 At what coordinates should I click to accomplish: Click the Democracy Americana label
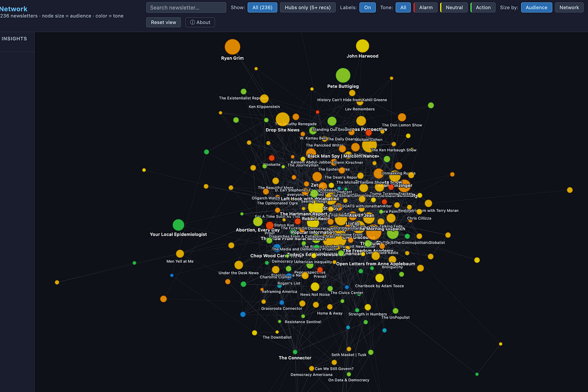[x=311, y=375]
